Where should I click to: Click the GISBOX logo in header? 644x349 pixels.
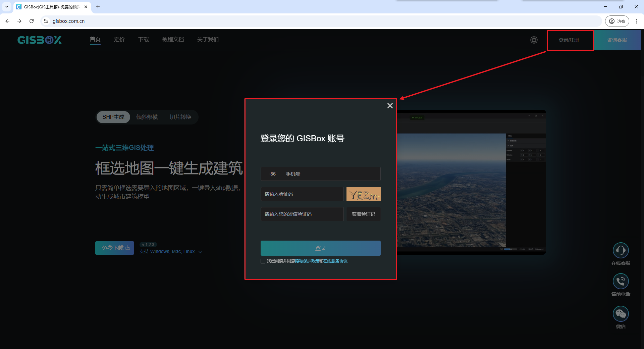point(40,40)
